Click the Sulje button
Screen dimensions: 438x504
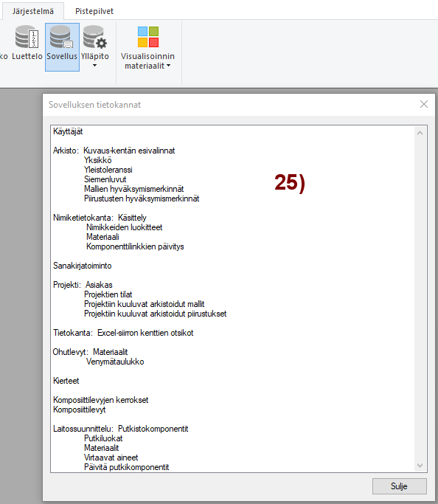(400, 486)
